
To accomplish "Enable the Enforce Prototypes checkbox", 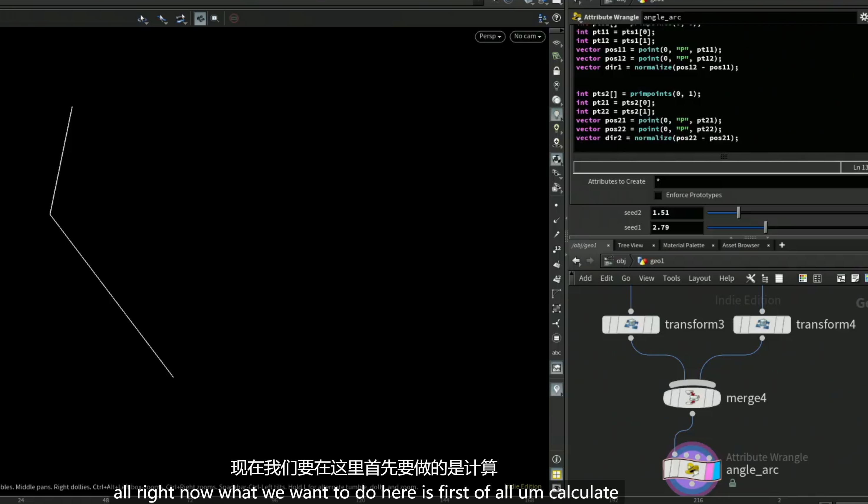I will click(658, 195).
